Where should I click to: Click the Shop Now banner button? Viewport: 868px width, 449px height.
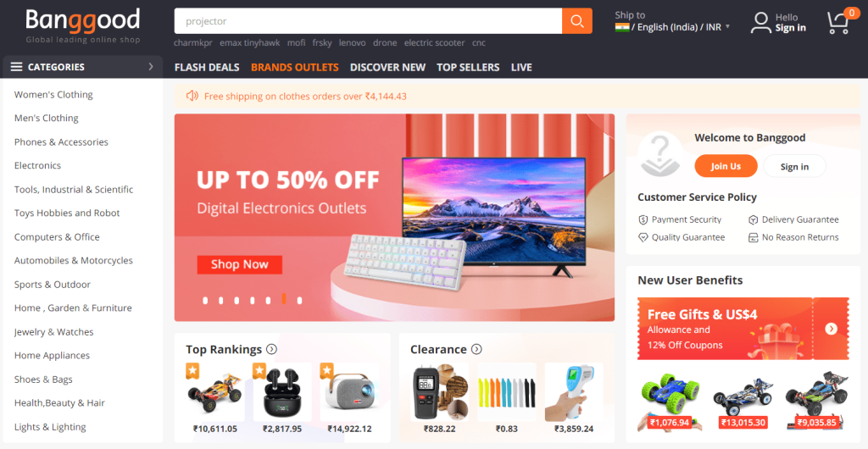tap(240, 265)
